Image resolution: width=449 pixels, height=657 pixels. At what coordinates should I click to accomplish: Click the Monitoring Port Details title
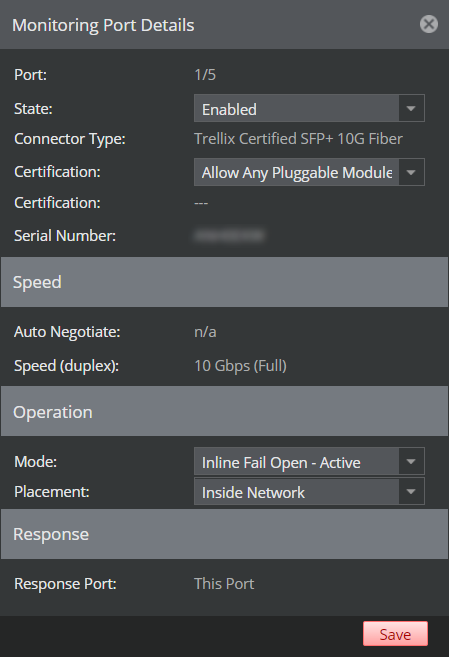point(103,25)
